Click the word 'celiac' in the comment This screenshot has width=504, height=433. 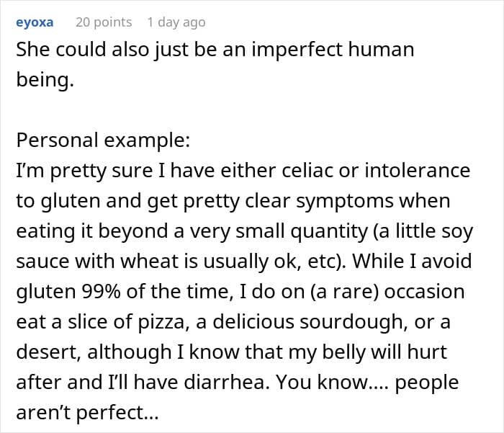[308, 170]
